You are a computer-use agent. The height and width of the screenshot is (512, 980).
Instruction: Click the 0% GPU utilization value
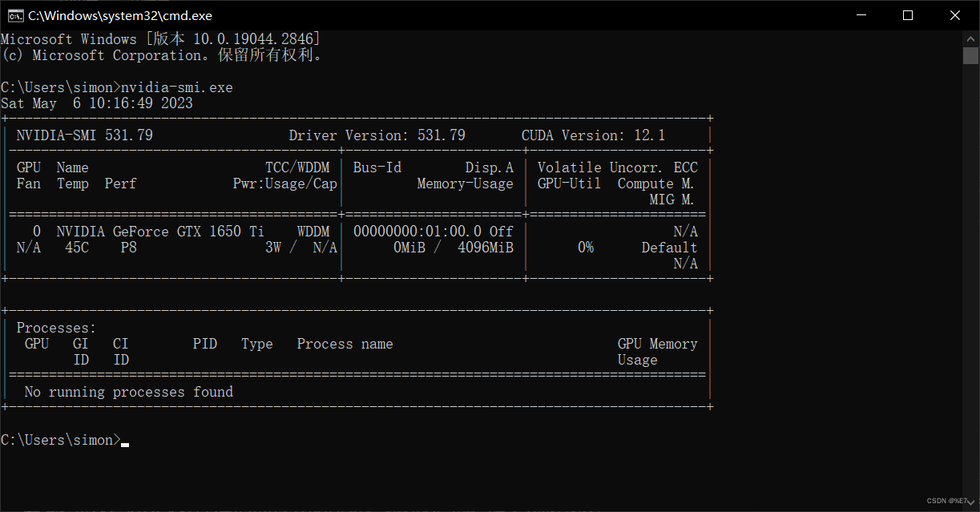tap(586, 248)
